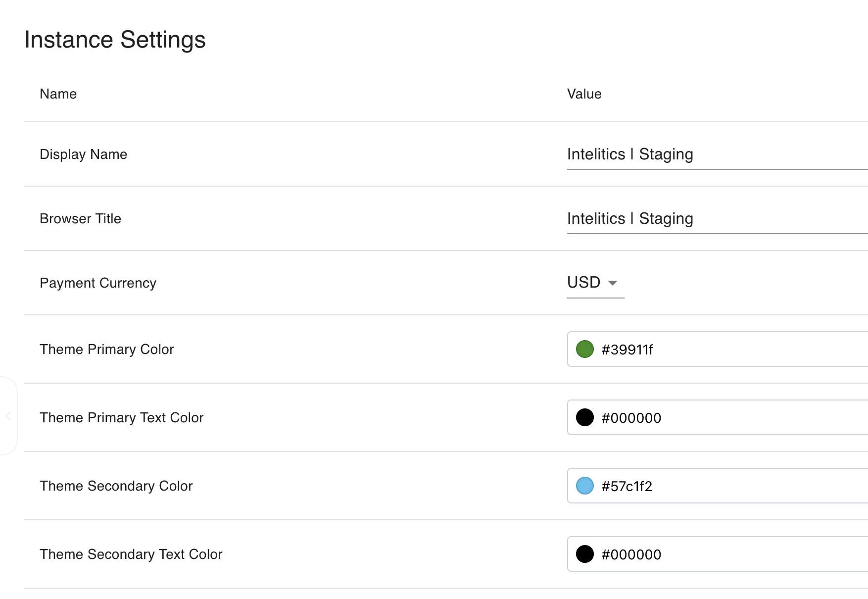Click the Instance Settings page heading
Viewport: 868px width, 599px height.
(115, 40)
